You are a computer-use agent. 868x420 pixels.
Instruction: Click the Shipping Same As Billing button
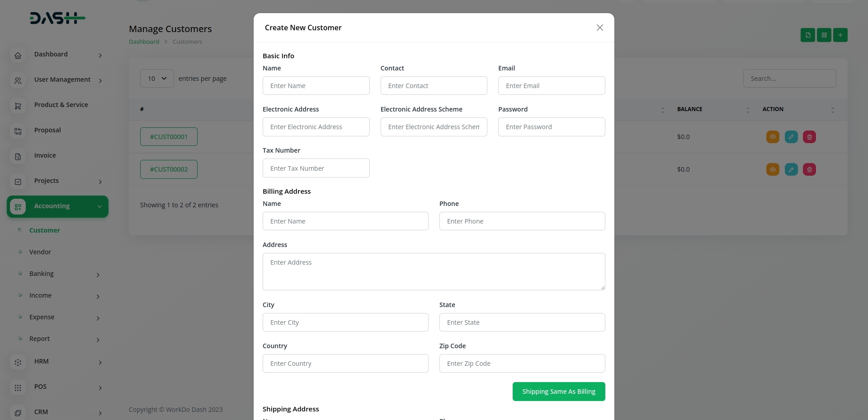[x=558, y=392]
